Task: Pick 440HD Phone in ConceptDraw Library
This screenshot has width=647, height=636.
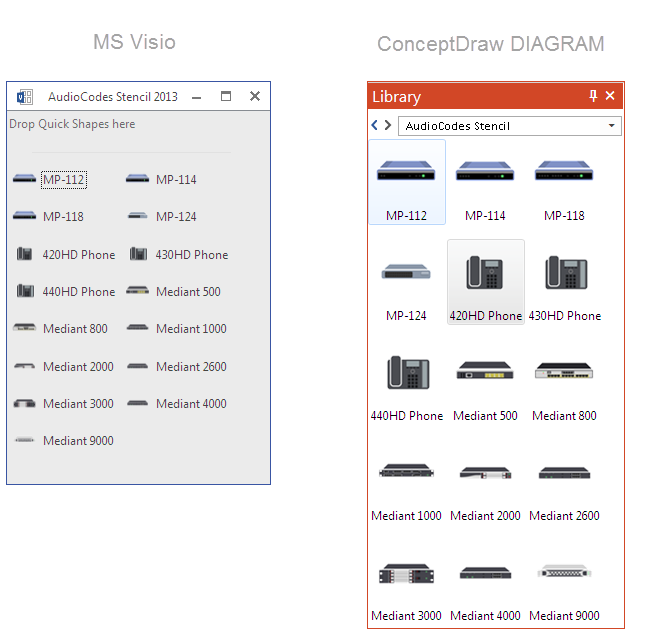Action: [x=408, y=373]
